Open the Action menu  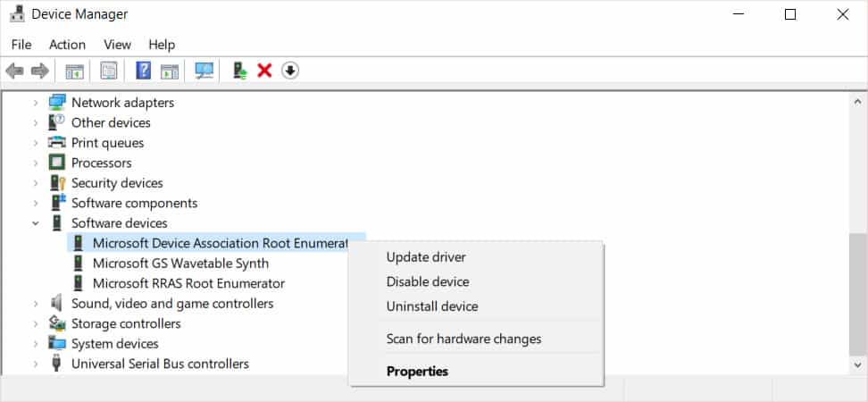click(x=67, y=45)
